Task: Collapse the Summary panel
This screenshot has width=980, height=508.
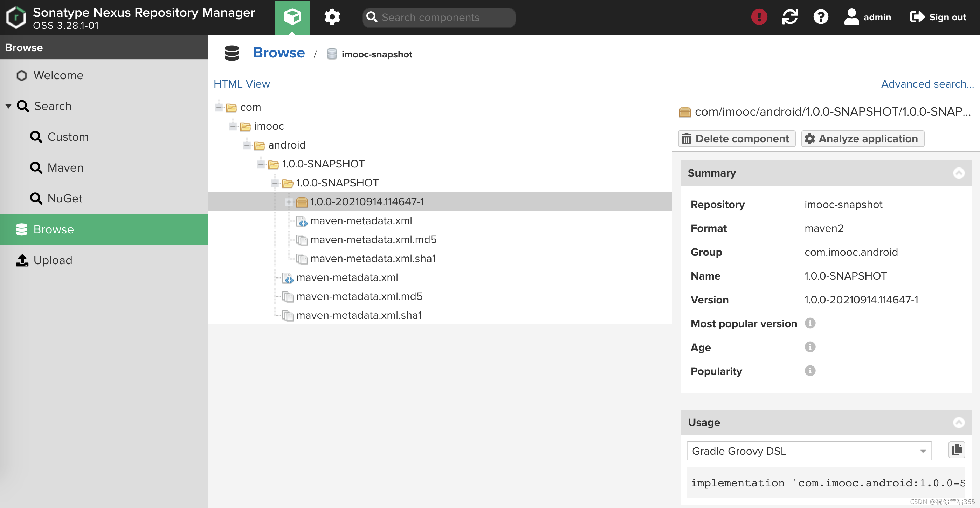Action: click(958, 173)
